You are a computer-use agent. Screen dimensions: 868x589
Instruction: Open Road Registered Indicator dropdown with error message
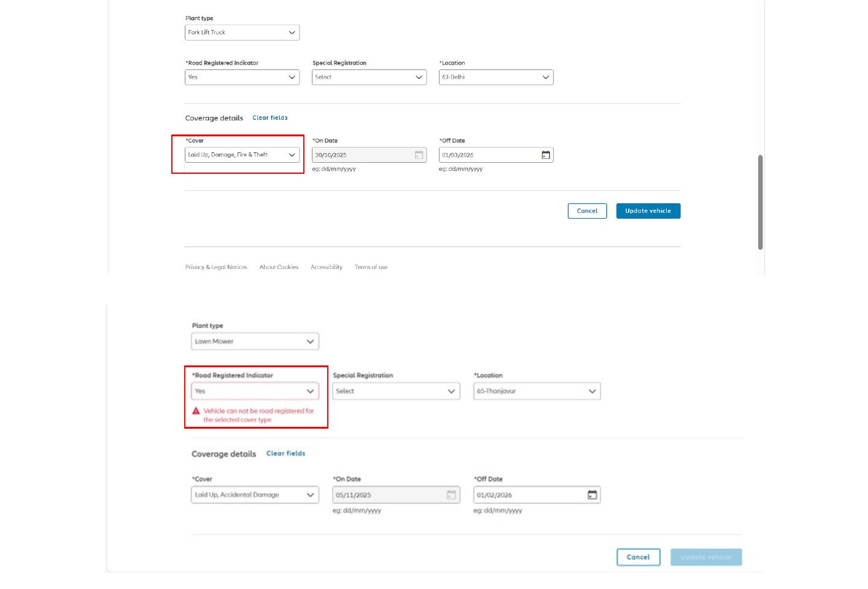[255, 391]
